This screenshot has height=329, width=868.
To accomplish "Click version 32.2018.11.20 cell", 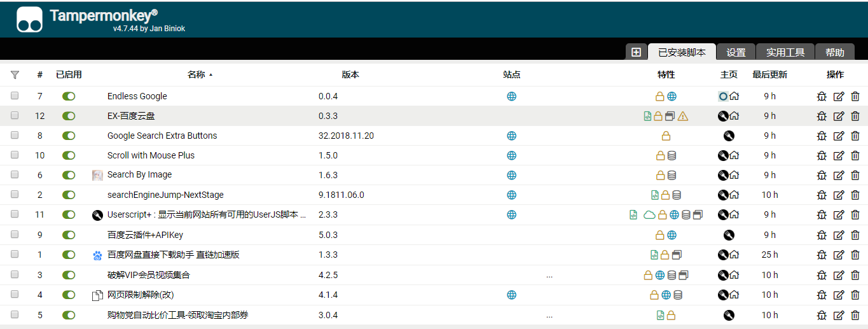I will click(x=346, y=136).
